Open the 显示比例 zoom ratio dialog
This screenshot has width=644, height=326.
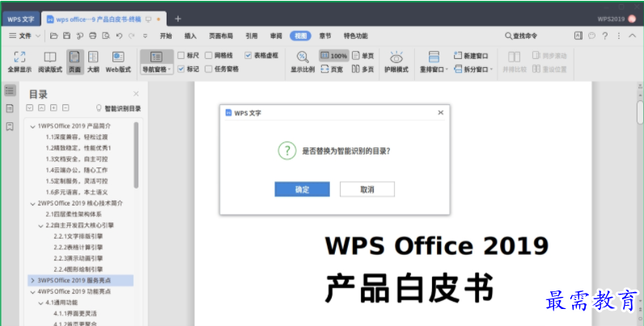pyautogui.click(x=303, y=62)
